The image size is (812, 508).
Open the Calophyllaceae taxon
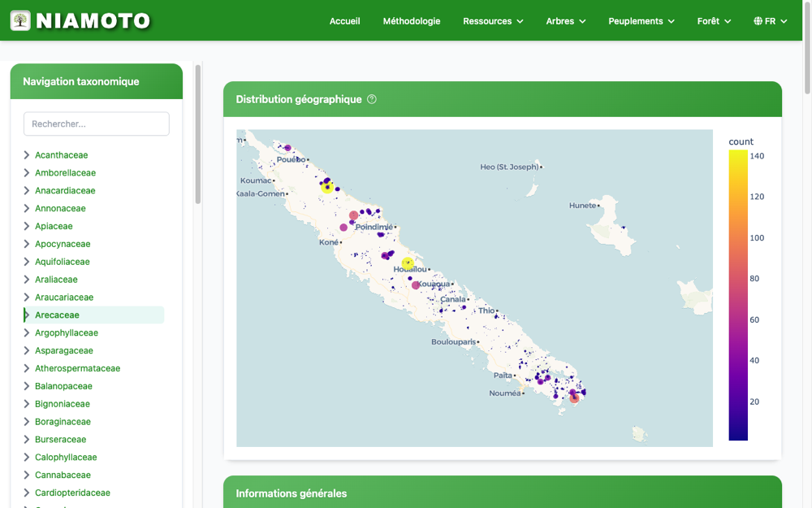tap(66, 457)
